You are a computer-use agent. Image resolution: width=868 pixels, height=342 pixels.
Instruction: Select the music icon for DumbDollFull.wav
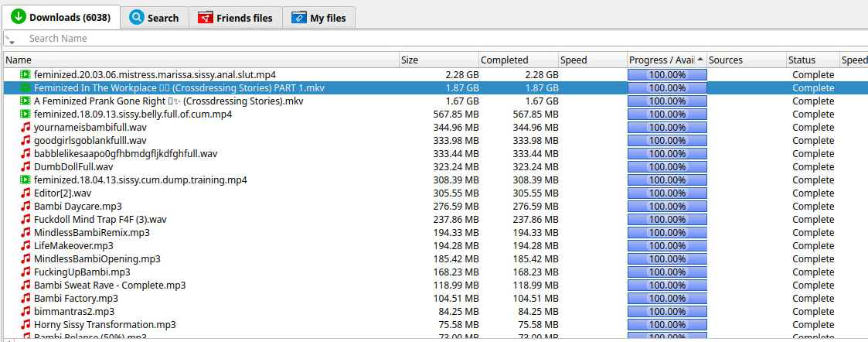[26, 167]
